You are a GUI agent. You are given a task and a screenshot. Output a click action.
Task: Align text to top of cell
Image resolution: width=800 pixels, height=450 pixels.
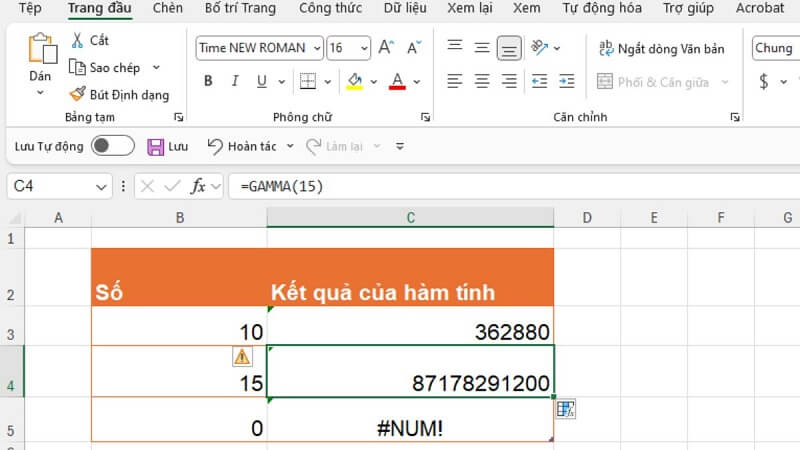(455, 47)
